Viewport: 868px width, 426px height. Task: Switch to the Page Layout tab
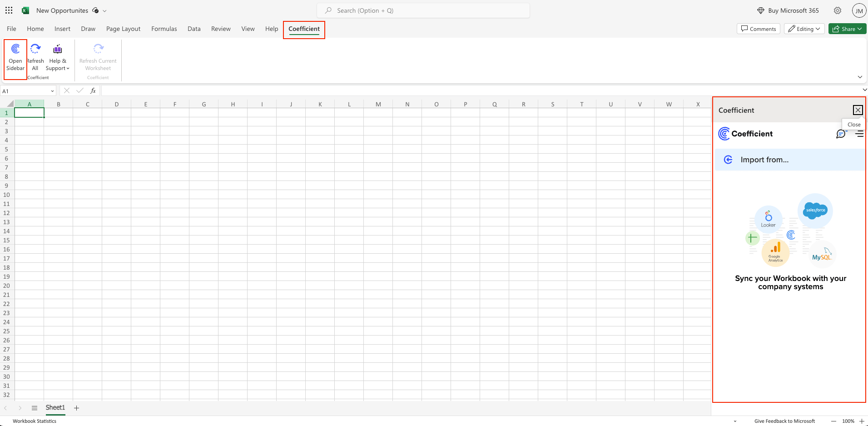(x=123, y=29)
